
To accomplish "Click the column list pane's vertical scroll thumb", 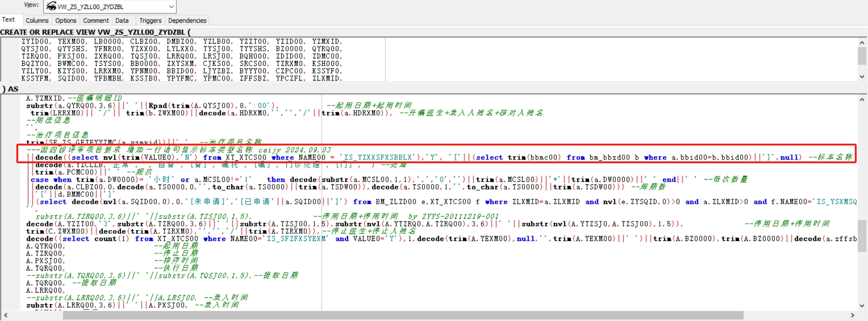I will pos(862,56).
